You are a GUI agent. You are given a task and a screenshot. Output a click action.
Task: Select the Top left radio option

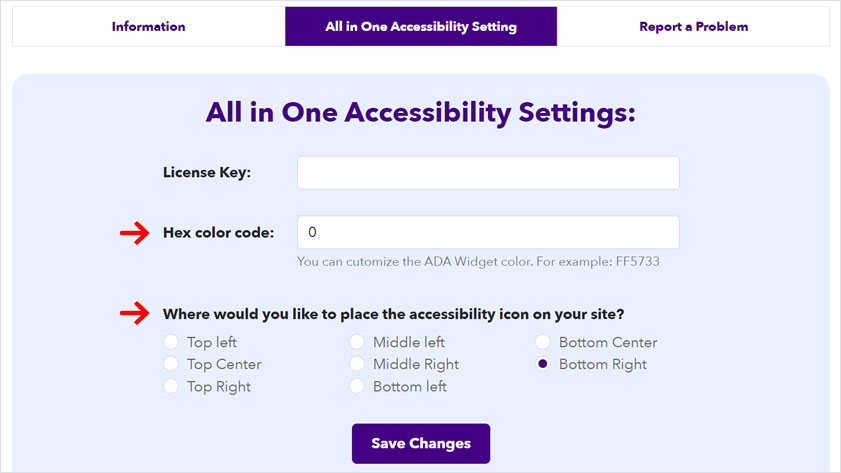tap(171, 343)
